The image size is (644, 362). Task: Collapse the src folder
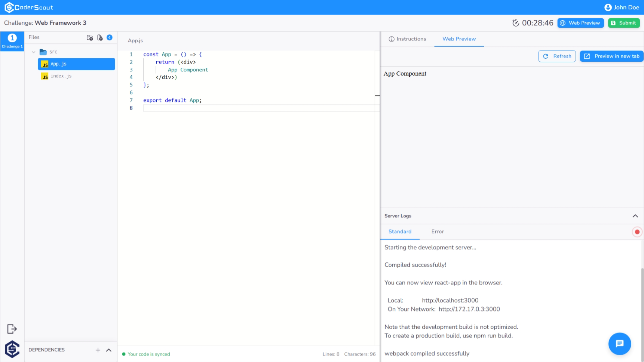(33, 52)
